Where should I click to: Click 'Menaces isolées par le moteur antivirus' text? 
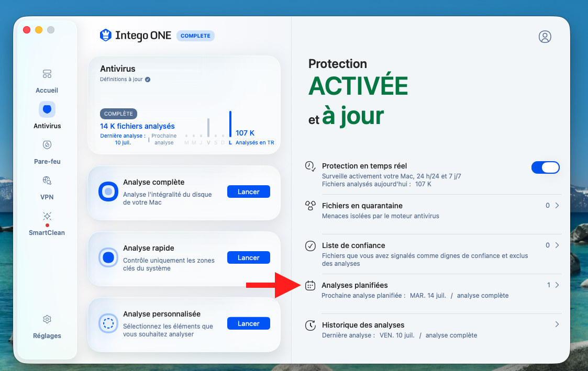tap(380, 216)
